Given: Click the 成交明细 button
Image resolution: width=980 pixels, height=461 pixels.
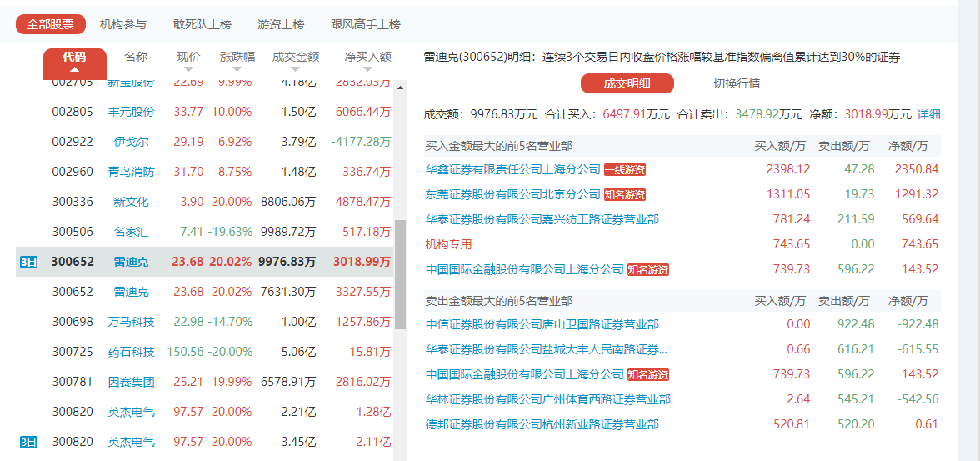Looking at the screenshot, I should (x=627, y=83).
